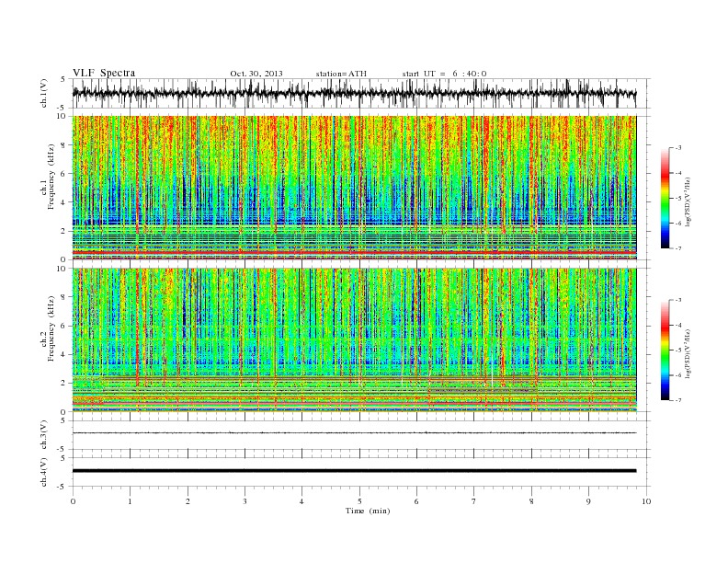
Task: Click the thick ch.4 voltage trace
Action: pyautogui.click(x=354, y=471)
